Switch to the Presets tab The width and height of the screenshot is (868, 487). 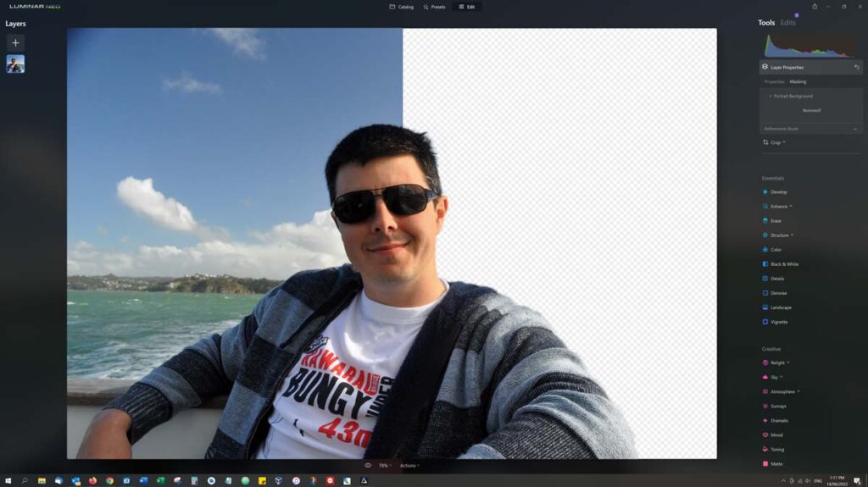click(434, 7)
